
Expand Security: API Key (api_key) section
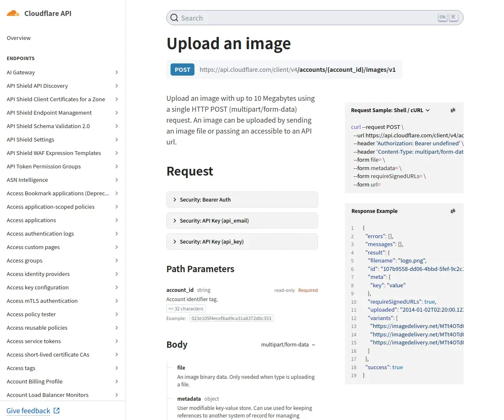[242, 241]
